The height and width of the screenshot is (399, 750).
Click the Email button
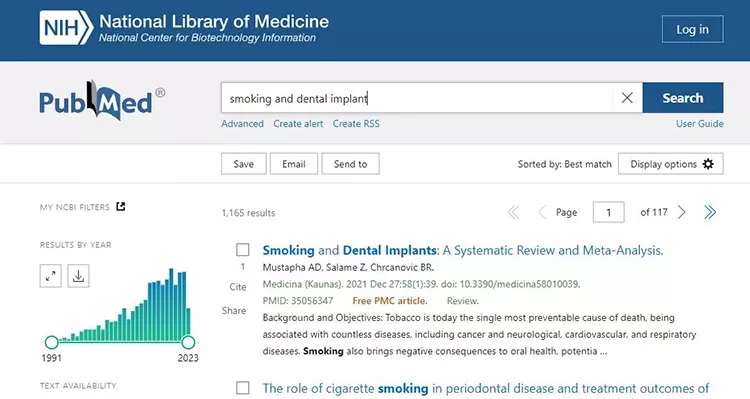point(294,164)
